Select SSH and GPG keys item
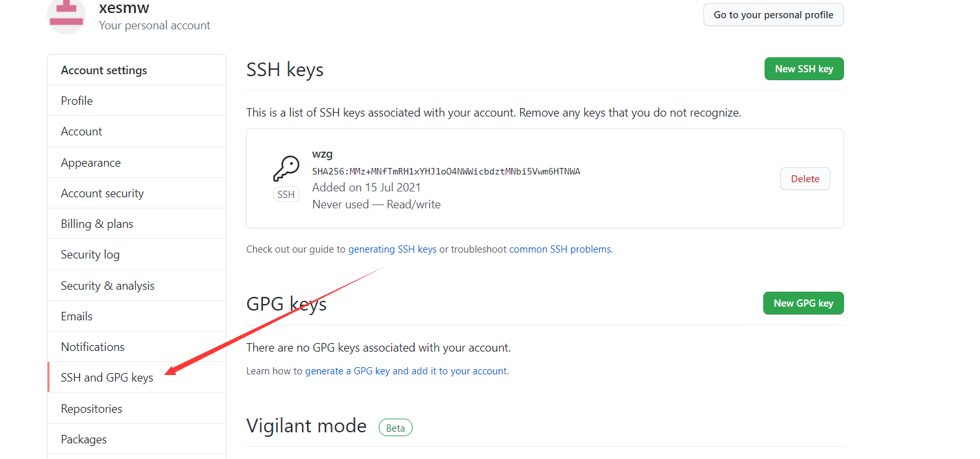The width and height of the screenshot is (980, 459). [x=107, y=378]
